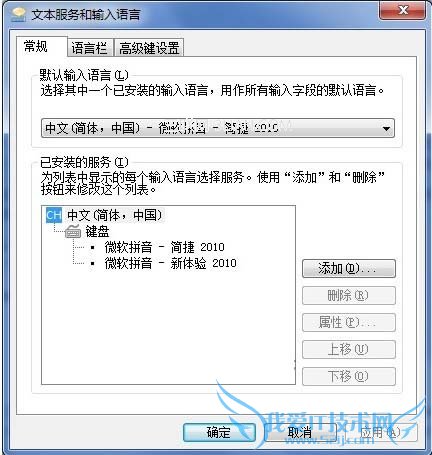Click the keyboard icon in services tree
432x455 pixels.
[x=73, y=231]
